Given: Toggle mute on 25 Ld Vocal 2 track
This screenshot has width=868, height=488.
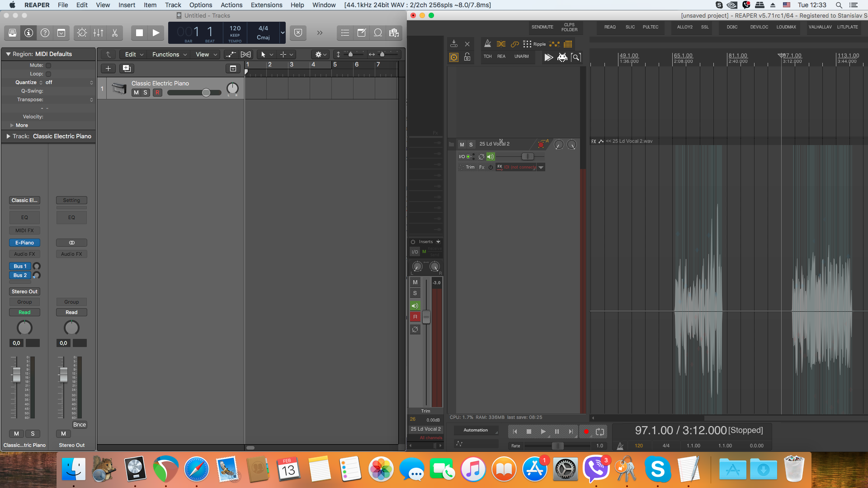Looking at the screenshot, I should click(x=462, y=144).
